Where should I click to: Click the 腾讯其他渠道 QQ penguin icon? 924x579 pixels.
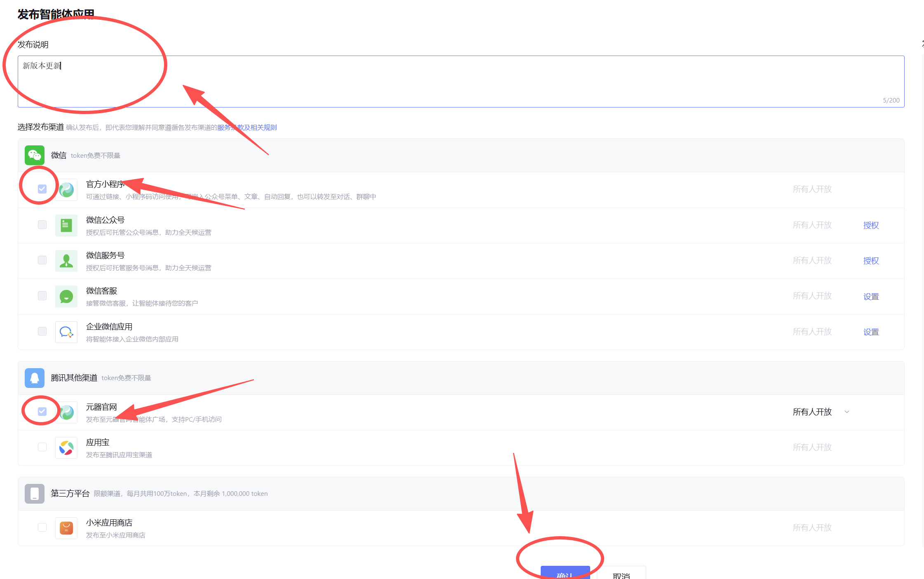click(x=35, y=378)
